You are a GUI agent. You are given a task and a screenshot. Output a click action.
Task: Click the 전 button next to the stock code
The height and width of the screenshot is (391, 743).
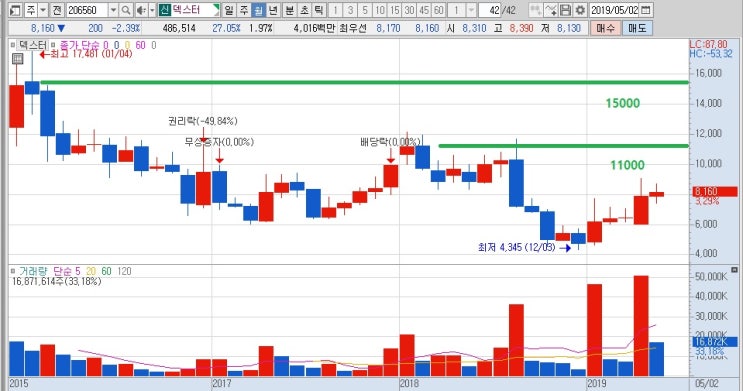tap(56, 10)
